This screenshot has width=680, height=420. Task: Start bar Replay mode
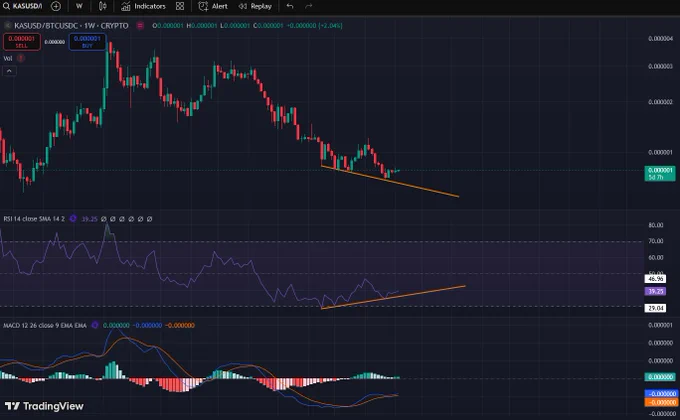[255, 6]
